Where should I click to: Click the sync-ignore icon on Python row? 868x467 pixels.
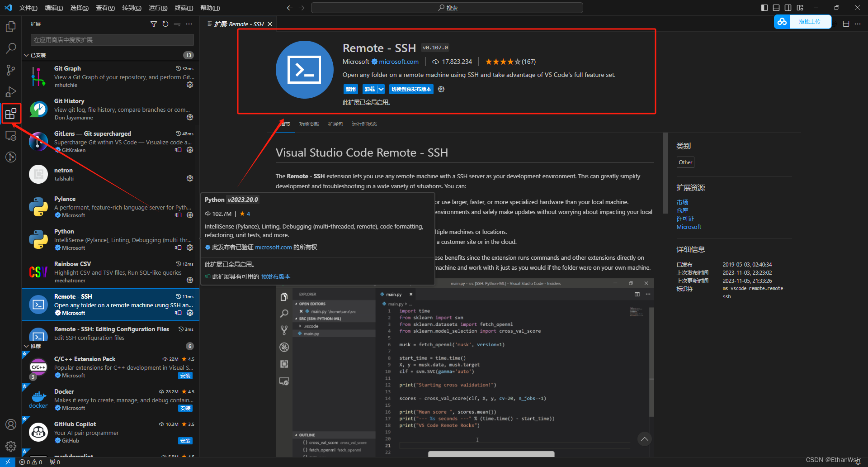pos(178,248)
